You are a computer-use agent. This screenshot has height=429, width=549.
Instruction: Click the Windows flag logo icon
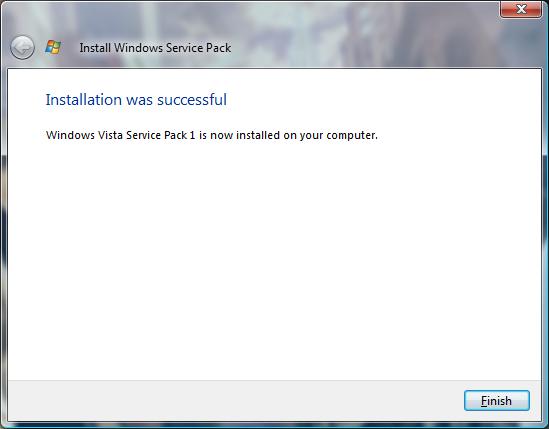[53, 47]
